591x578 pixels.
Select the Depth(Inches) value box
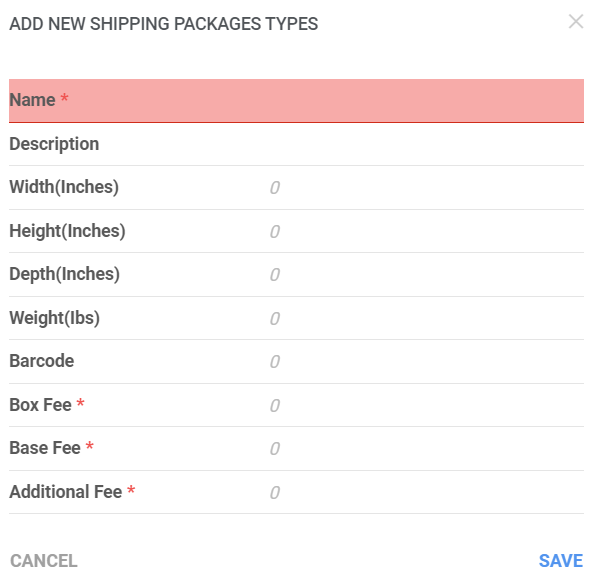point(426,275)
